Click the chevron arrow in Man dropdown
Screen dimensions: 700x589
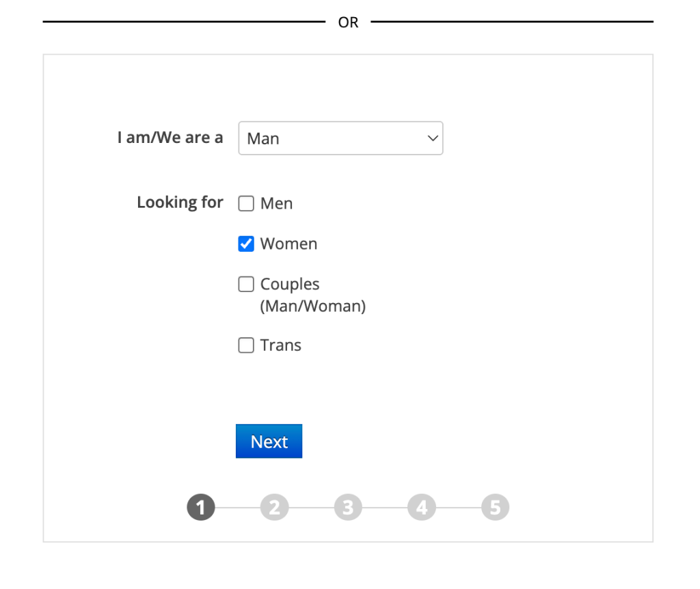pos(432,139)
